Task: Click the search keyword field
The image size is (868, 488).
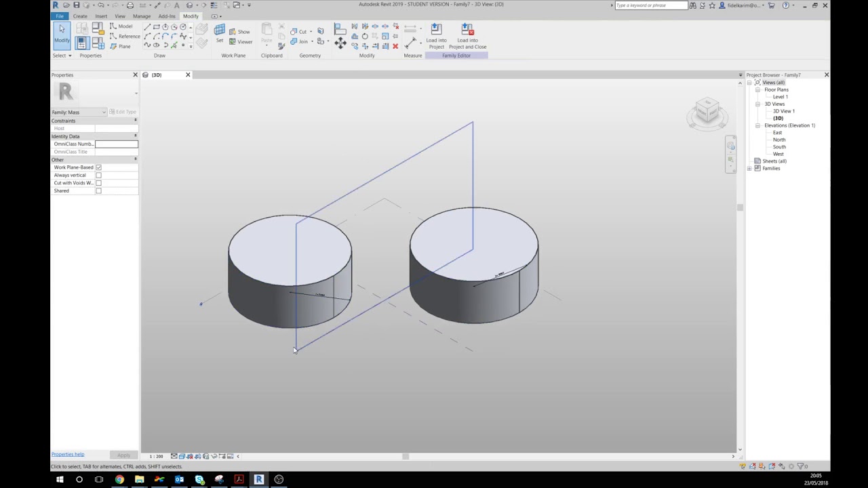Action: [651, 5]
